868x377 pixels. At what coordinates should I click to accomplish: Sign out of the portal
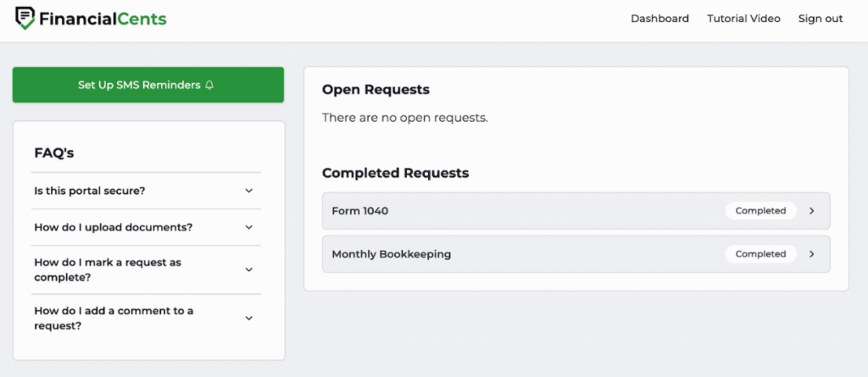(x=820, y=19)
